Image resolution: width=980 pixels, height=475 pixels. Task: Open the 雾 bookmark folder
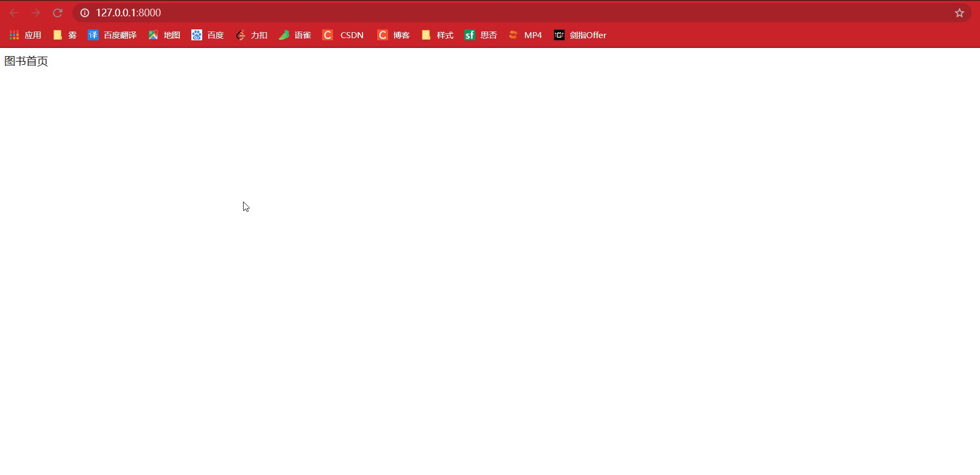pos(65,35)
